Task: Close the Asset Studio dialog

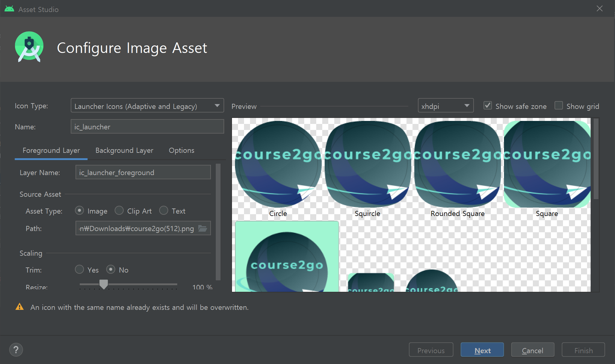Action: (599, 9)
